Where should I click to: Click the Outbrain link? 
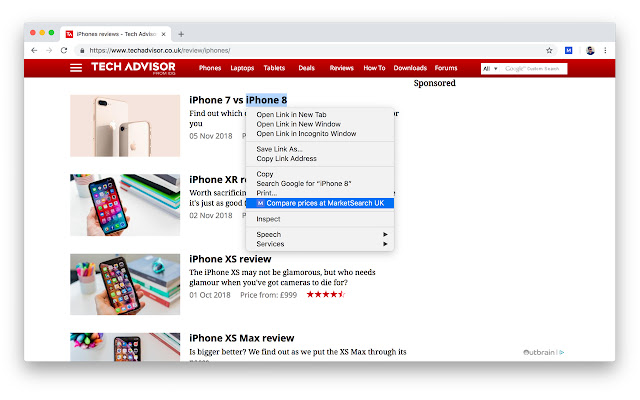tap(539, 352)
